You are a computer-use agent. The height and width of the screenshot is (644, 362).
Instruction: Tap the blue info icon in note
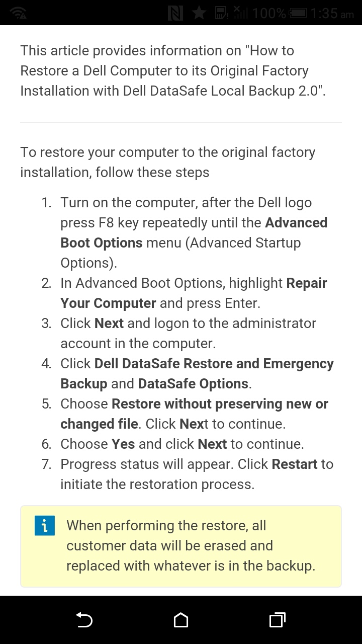coord(44,526)
